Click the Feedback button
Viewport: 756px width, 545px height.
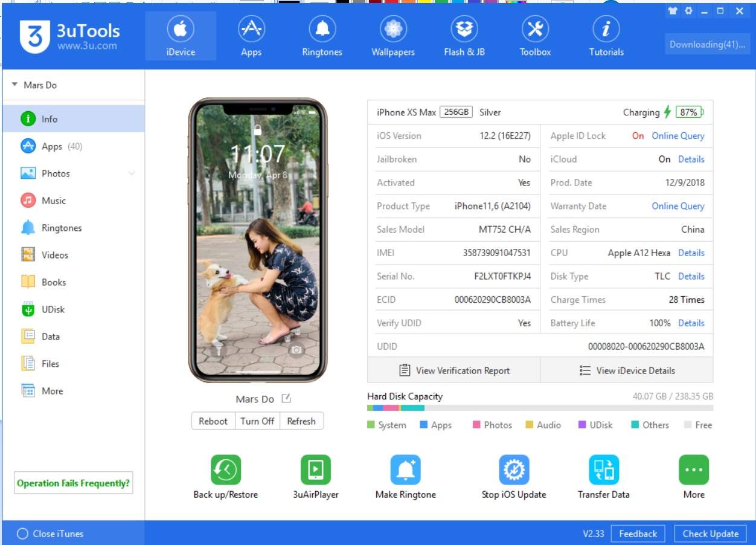tap(638, 534)
